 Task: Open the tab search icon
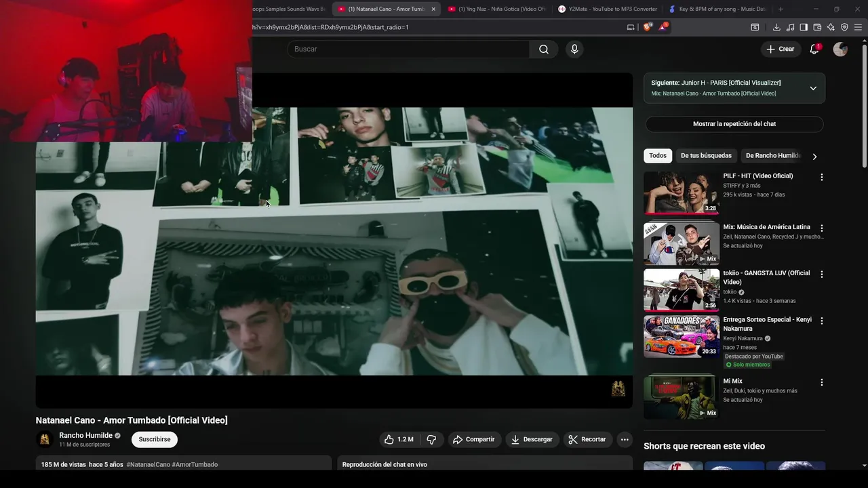pyautogui.click(x=755, y=27)
